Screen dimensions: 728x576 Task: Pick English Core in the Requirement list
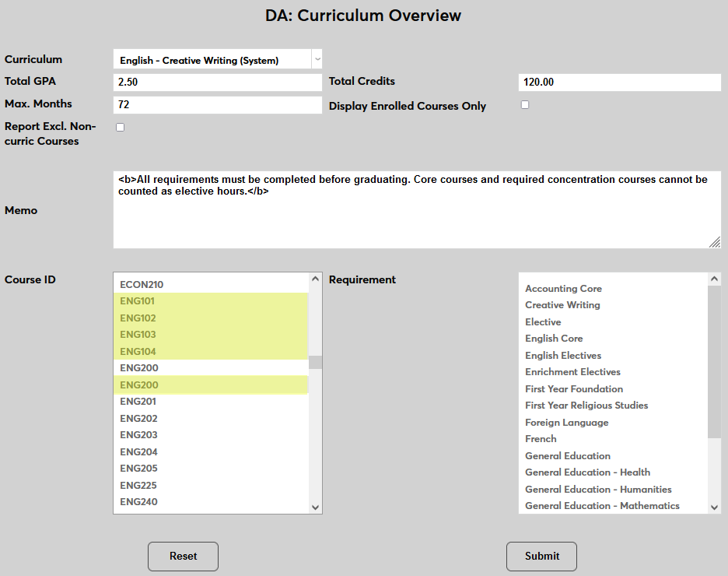pyautogui.click(x=554, y=339)
